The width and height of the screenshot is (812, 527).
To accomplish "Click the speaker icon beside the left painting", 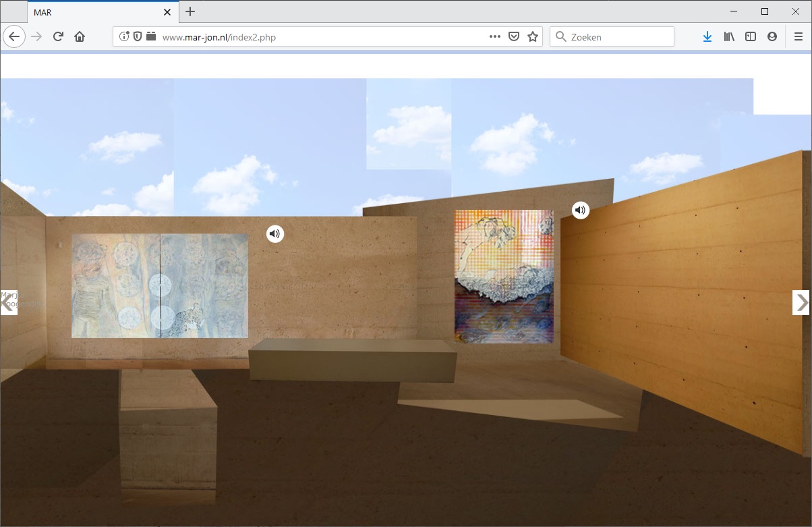I will pos(275,234).
